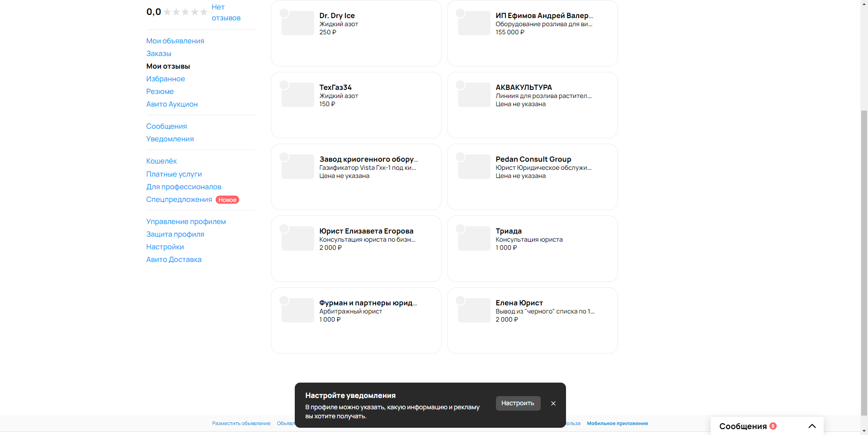
Task: Click Разместить объявление footer link
Action: pos(241,423)
